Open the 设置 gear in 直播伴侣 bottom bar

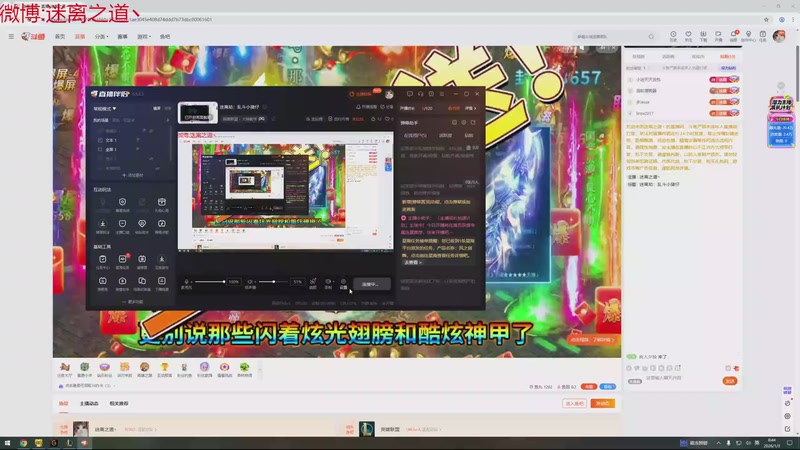tap(343, 283)
